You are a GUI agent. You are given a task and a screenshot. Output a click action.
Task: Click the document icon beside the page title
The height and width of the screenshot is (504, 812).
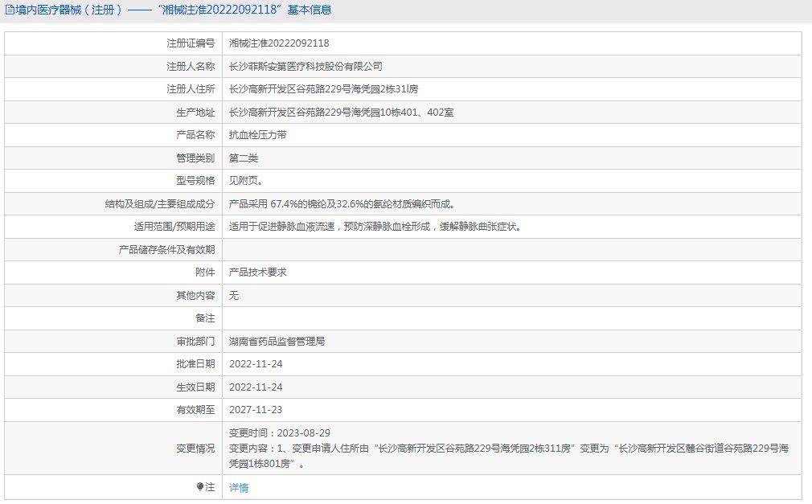click(x=10, y=10)
